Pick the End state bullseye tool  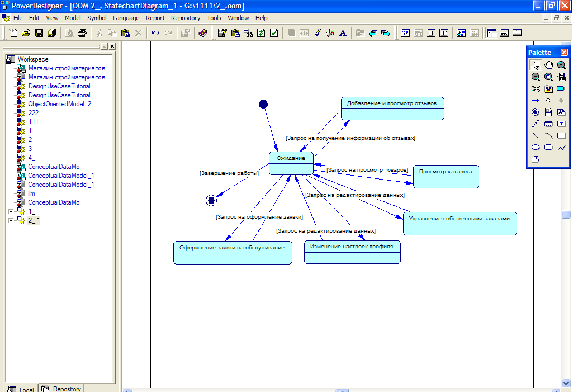click(x=536, y=112)
